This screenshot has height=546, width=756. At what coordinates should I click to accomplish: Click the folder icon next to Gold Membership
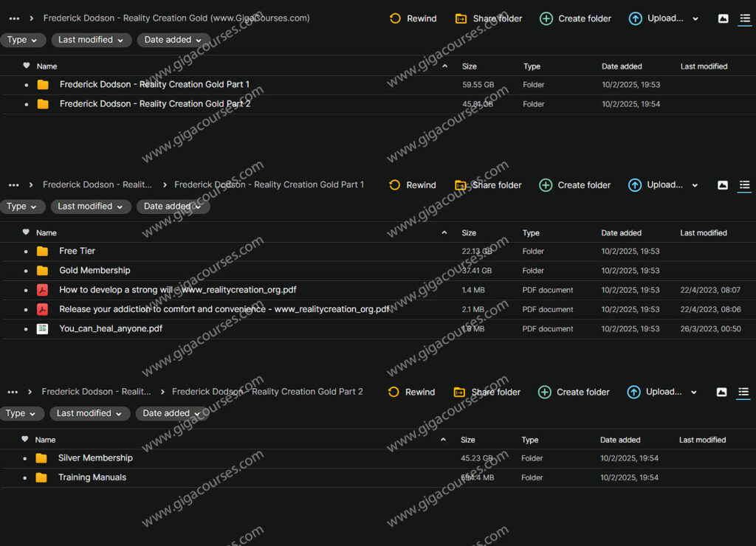(43, 271)
